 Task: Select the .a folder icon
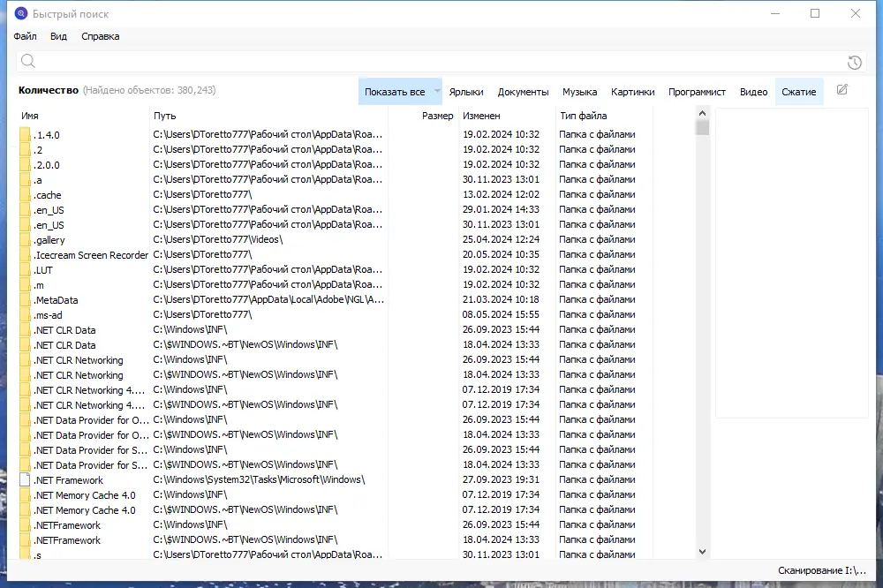tap(25, 180)
